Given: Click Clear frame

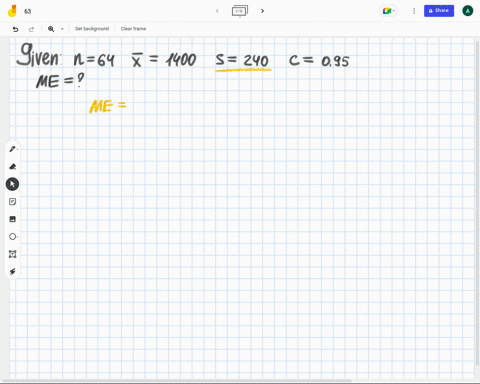Looking at the screenshot, I should 133,29.
